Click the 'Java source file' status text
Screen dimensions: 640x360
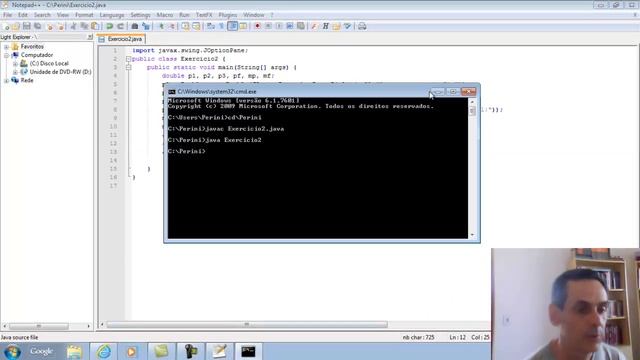click(20, 338)
